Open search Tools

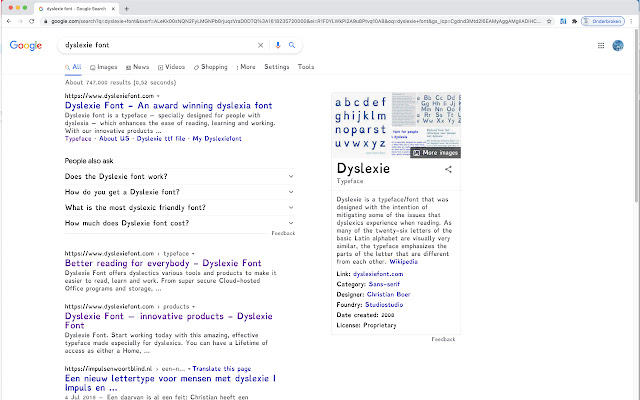(306, 67)
